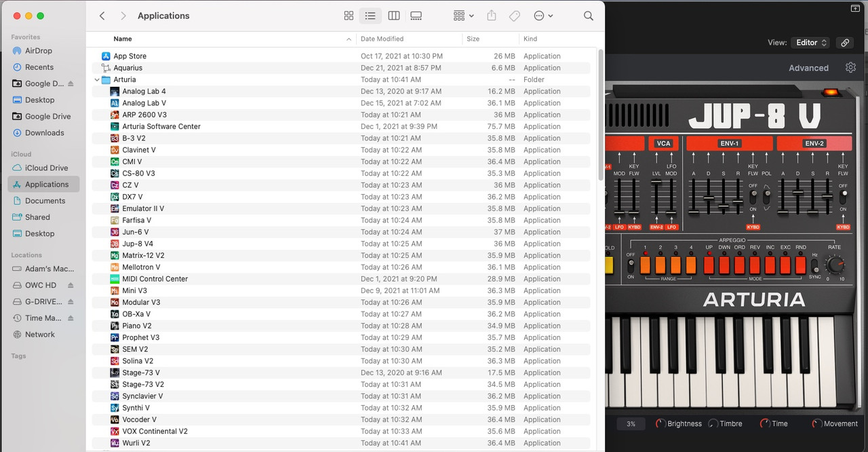868x452 pixels.
Task: Select the Arturia Software Center icon
Action: (115, 126)
